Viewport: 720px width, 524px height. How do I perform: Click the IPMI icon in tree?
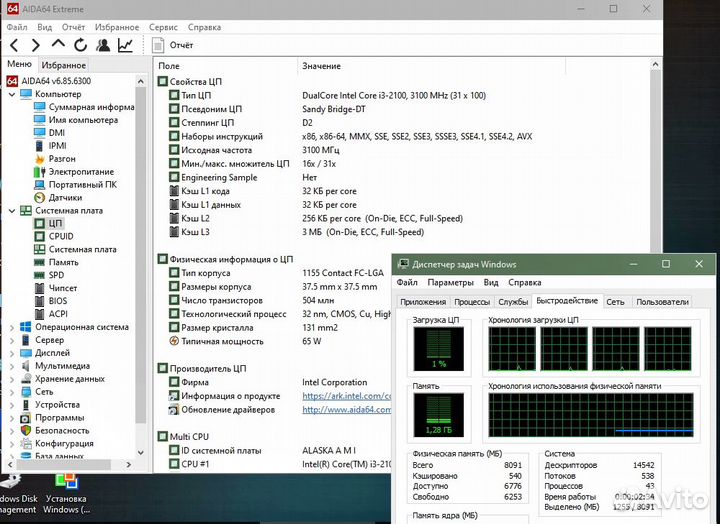pyautogui.click(x=39, y=146)
